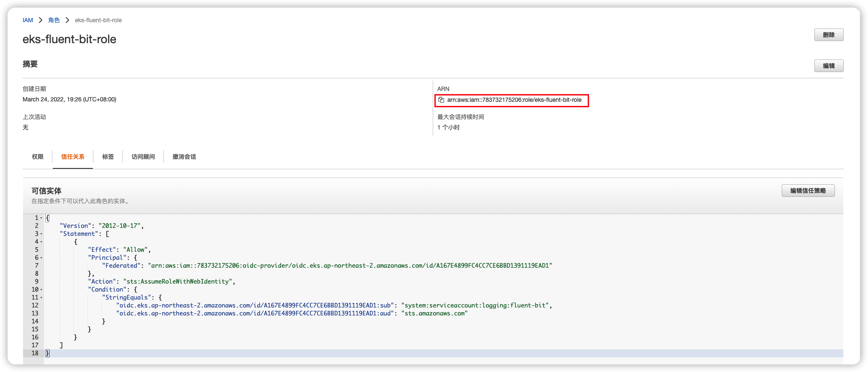Navigate to the IAM breadcrumb link
868x372 pixels.
(28, 20)
